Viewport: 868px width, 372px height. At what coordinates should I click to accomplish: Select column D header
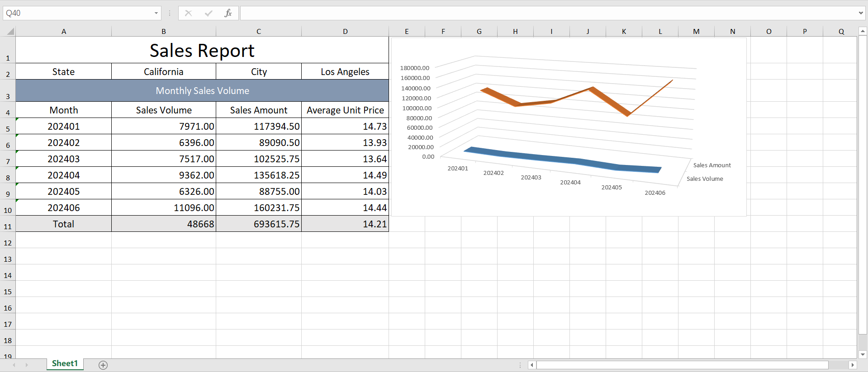coord(345,31)
